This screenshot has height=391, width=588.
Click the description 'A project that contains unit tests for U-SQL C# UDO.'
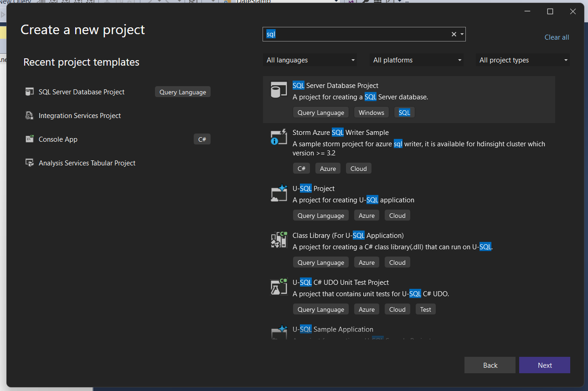(371, 294)
